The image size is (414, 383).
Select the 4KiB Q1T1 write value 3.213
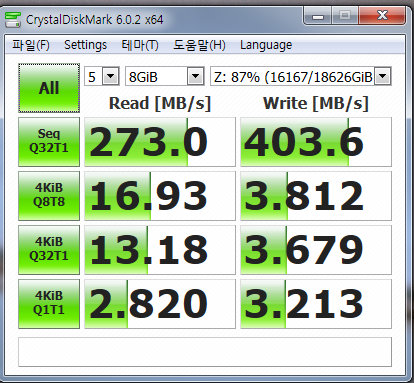316,304
